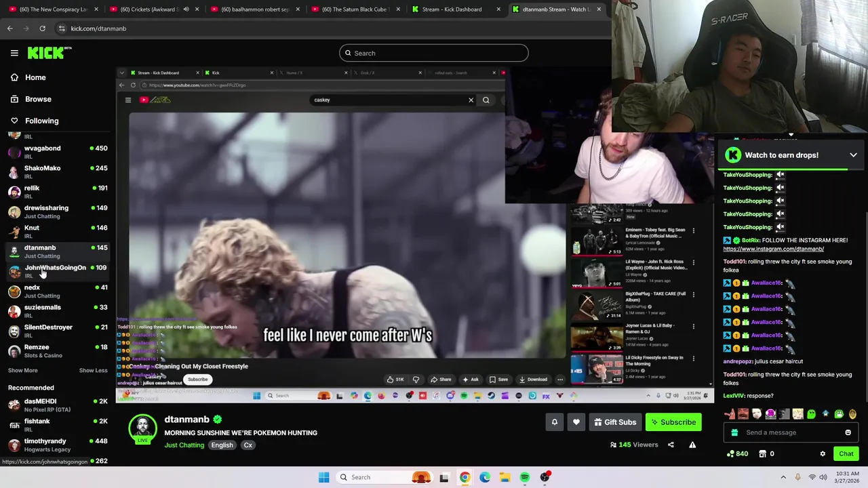Open drewissharing channel in sidebar
Image resolution: width=868 pixels, height=488 pixels.
[x=57, y=211]
